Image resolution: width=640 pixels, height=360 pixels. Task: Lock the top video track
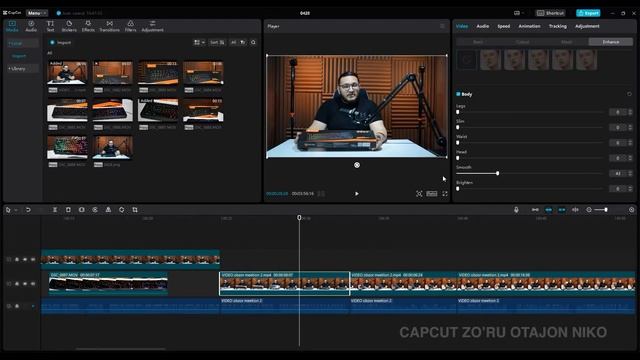[17, 260]
